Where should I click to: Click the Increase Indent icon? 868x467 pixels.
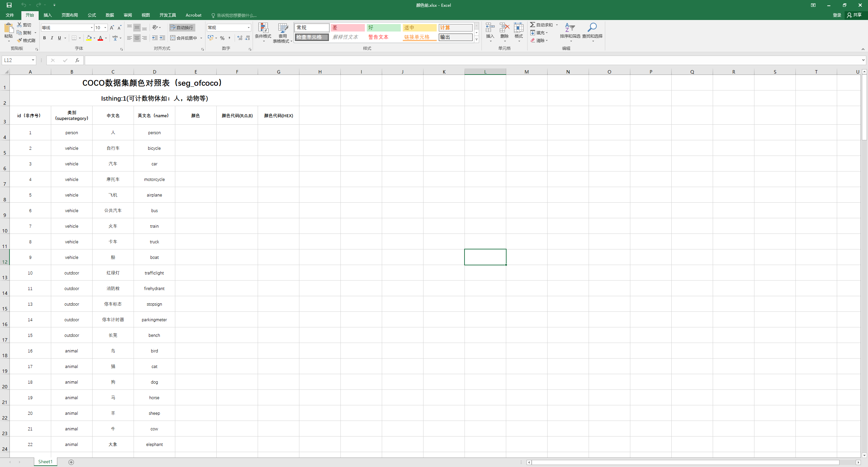pos(162,38)
